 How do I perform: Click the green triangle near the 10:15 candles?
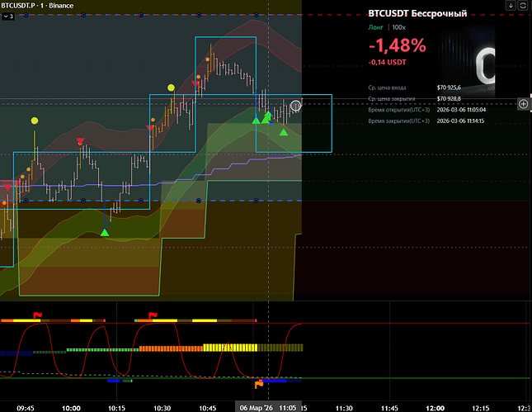[x=105, y=232]
